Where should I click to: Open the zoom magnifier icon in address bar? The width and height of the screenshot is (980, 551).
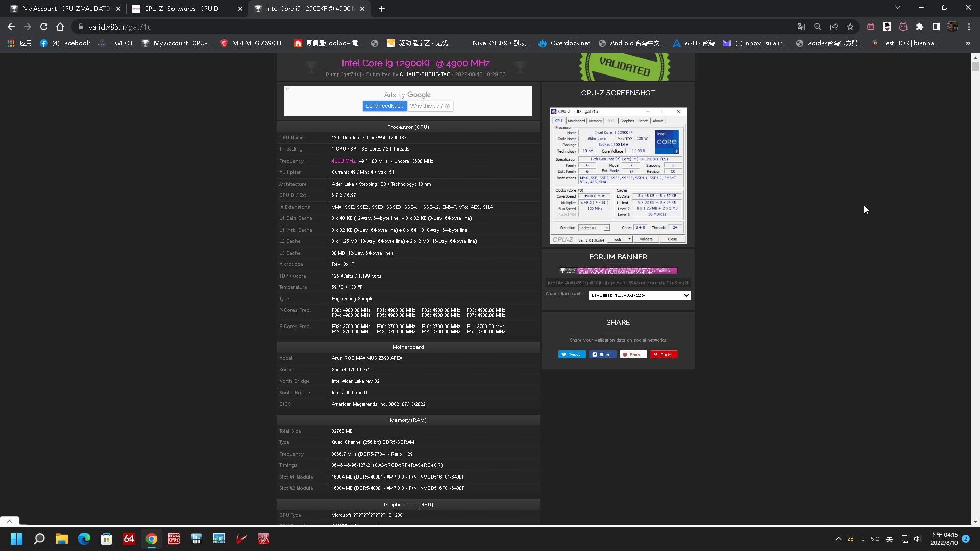click(818, 27)
